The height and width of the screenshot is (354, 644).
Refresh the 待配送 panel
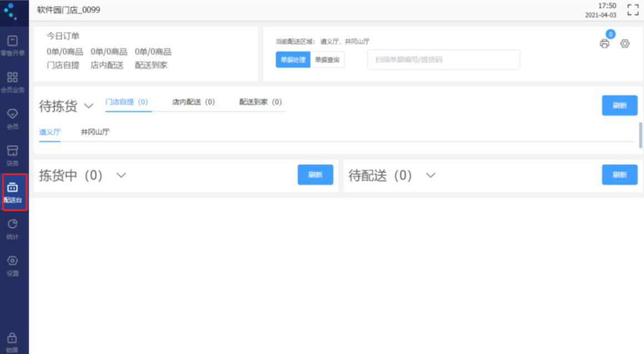pos(620,175)
